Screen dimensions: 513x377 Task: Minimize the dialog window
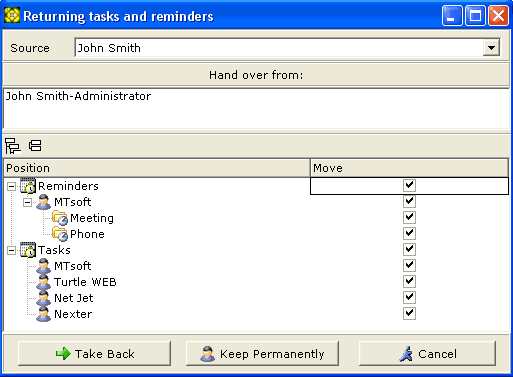click(452, 16)
